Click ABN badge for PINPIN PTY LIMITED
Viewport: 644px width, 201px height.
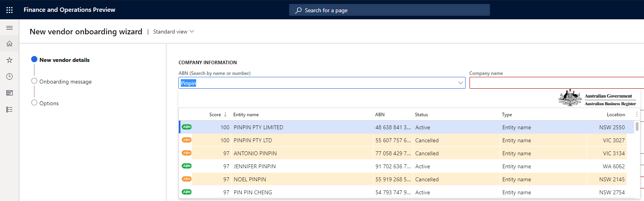point(187,127)
